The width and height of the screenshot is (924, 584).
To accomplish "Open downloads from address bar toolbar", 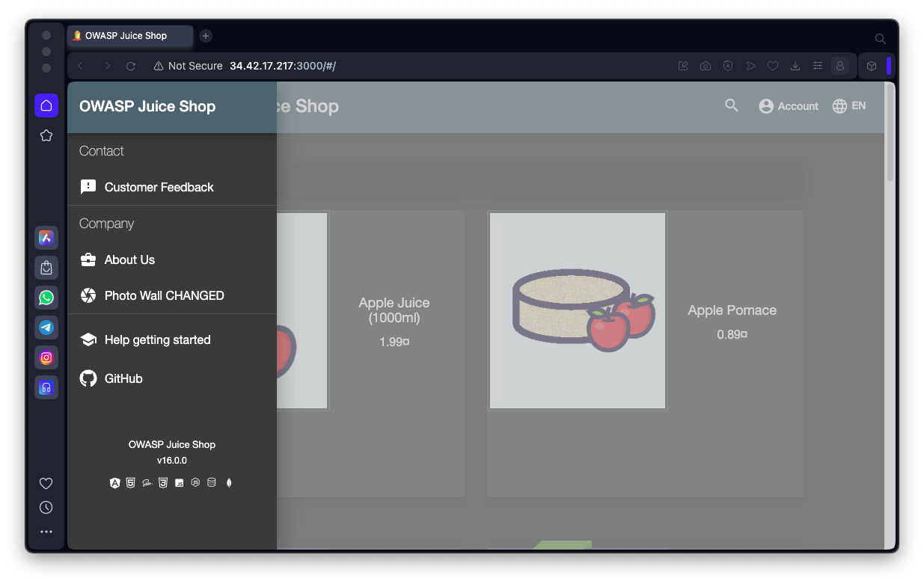I will pyautogui.click(x=795, y=66).
